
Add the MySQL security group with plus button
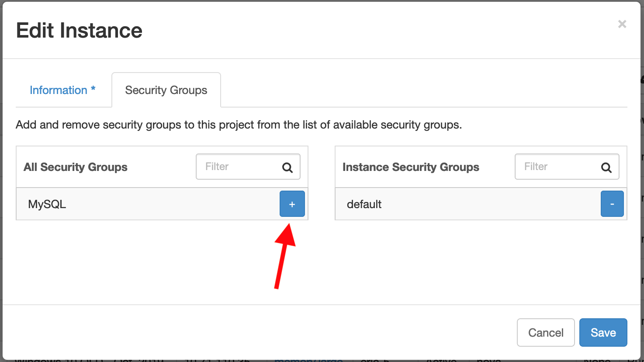click(x=292, y=204)
